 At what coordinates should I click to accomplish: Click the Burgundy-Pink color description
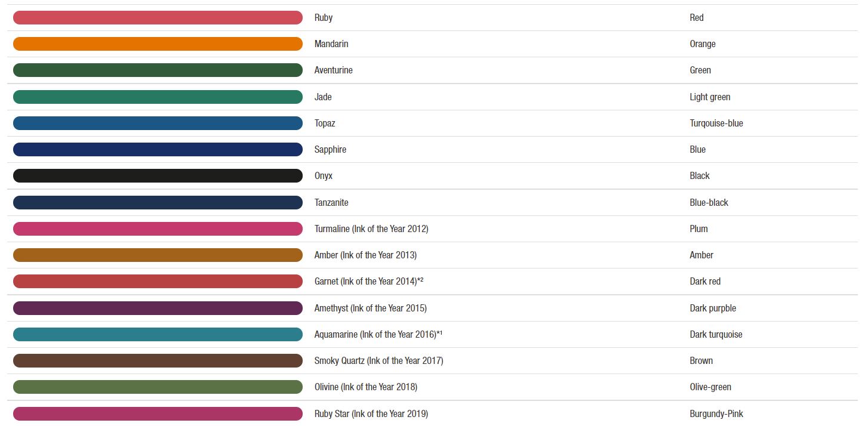[716, 413]
